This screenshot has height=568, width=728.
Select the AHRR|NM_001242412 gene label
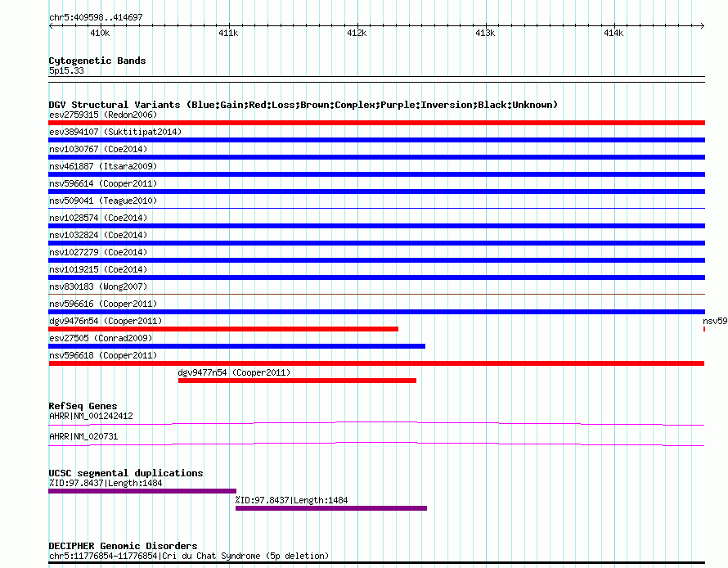(x=91, y=416)
